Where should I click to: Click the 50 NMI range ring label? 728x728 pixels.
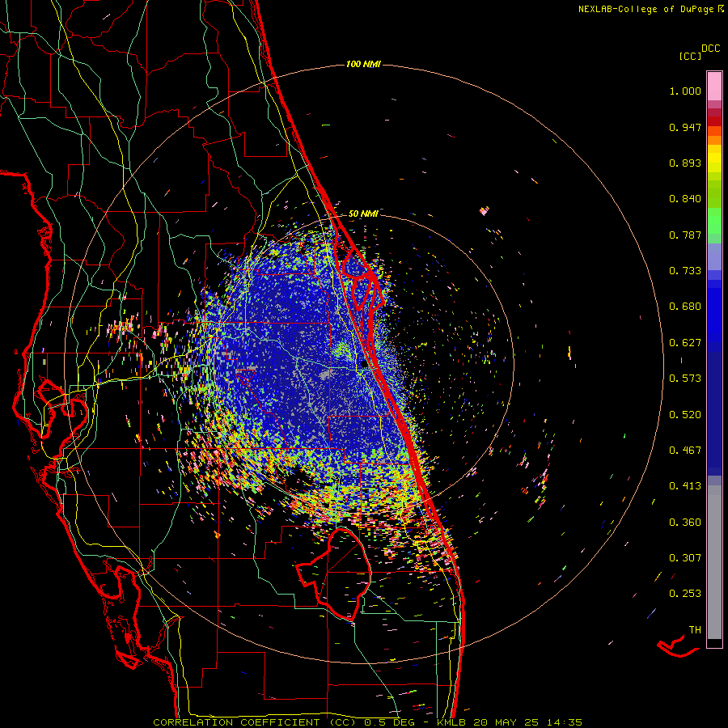[x=363, y=214]
